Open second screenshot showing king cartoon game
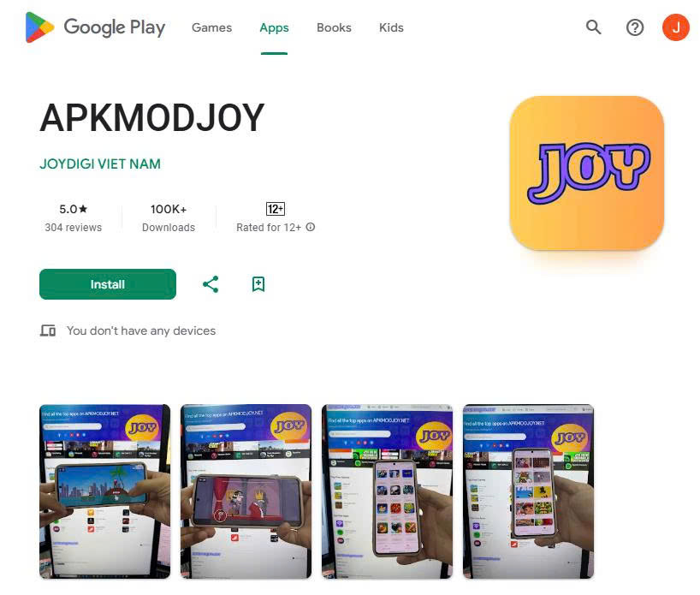 tap(246, 491)
